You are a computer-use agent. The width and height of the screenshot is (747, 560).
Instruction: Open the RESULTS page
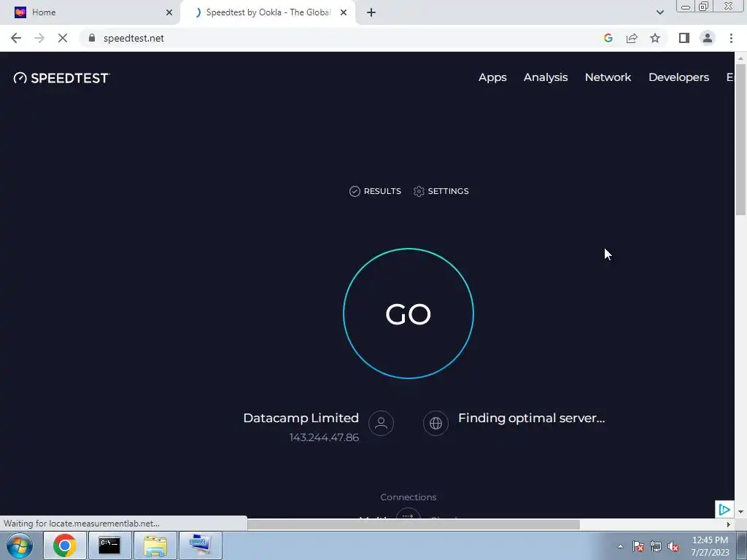click(375, 191)
